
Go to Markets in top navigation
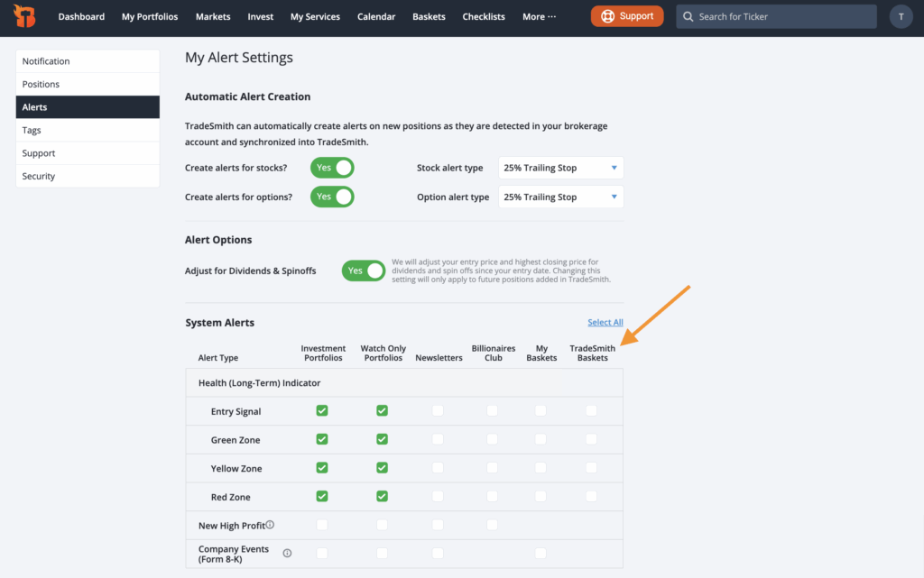213,16
